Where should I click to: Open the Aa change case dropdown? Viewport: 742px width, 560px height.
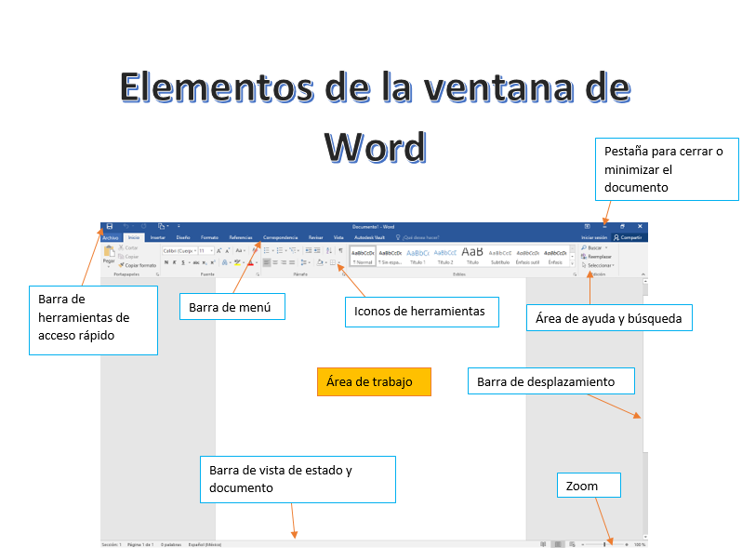click(x=241, y=251)
